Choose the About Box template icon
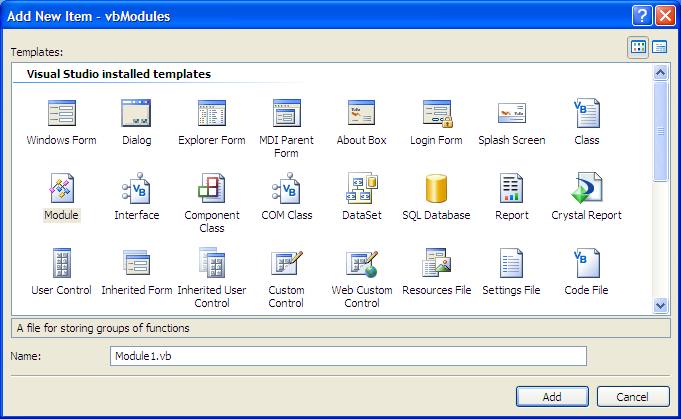 (361, 114)
